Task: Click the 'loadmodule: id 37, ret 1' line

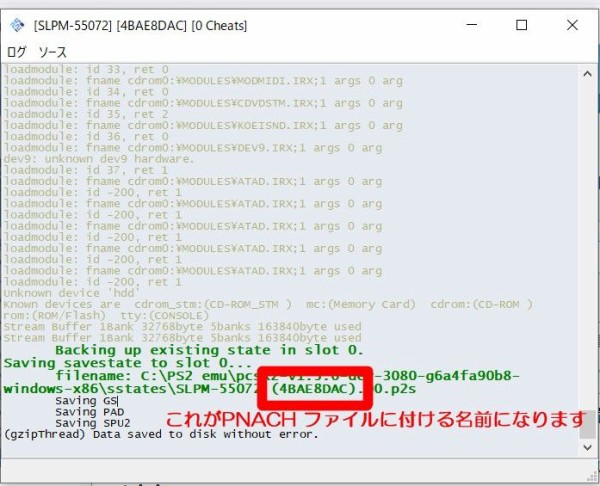Action: coord(86,170)
